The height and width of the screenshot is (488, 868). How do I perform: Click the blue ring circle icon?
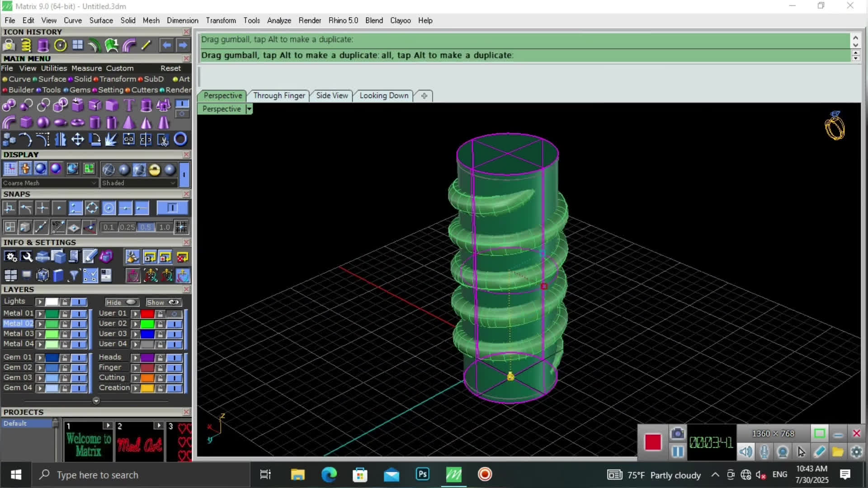click(x=180, y=140)
